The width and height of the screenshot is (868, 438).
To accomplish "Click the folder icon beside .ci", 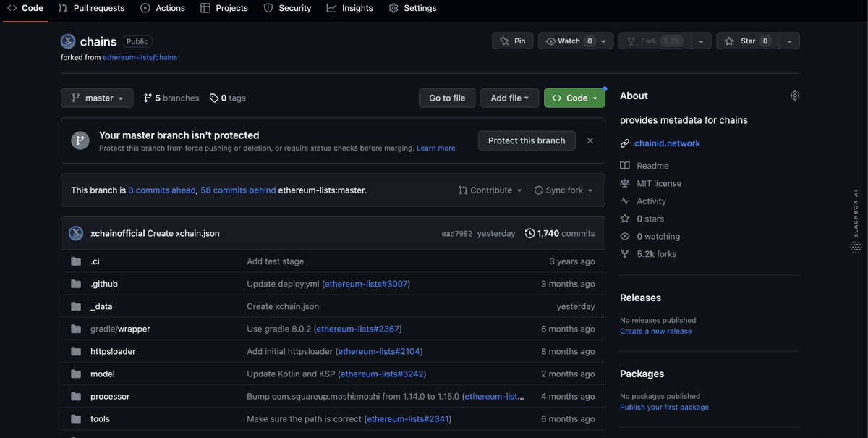I will pyautogui.click(x=76, y=261).
